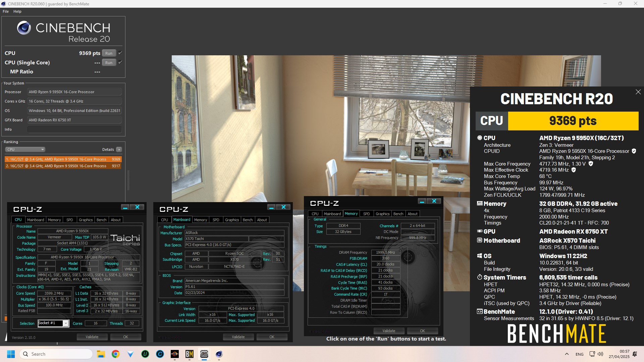The image size is (644, 362).
Task: Switch to CPU tab in right CPU-Z
Action: point(315,214)
